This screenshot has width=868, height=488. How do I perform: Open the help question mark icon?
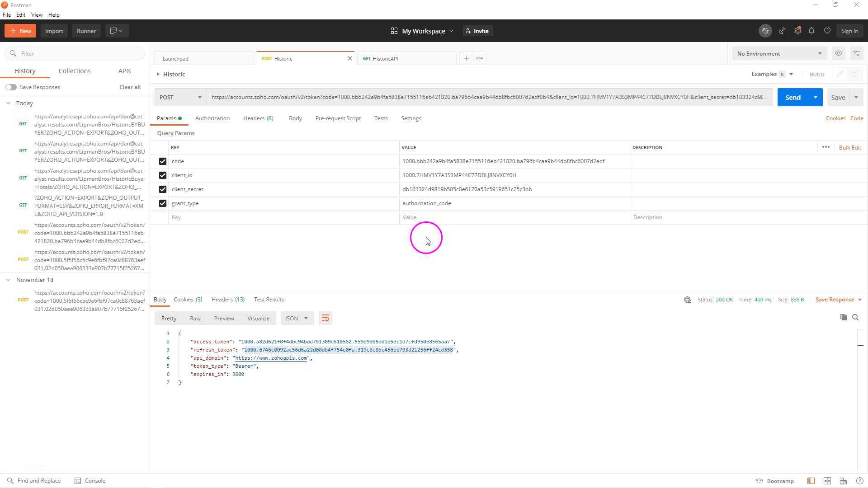(x=860, y=481)
